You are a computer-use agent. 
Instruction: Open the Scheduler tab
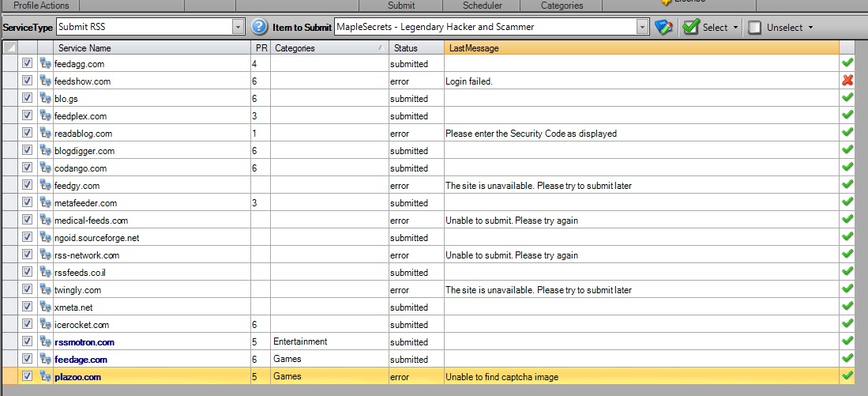(483, 6)
